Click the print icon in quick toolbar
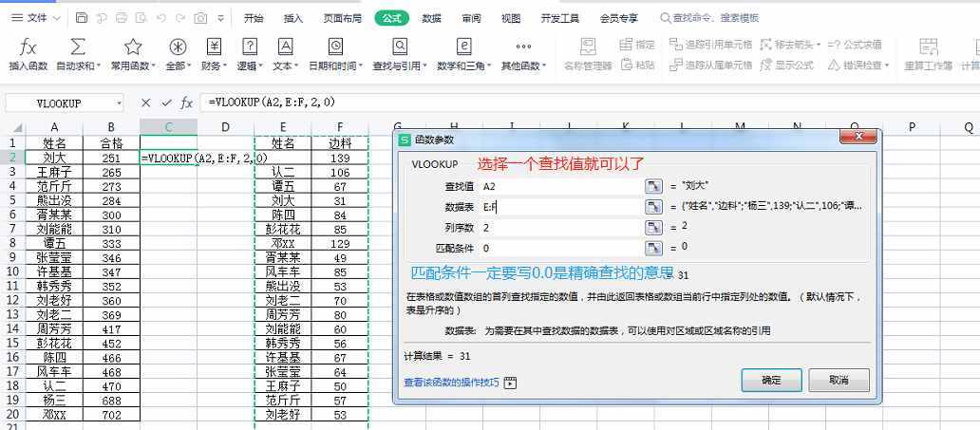The height and width of the screenshot is (430, 980). pos(122,18)
